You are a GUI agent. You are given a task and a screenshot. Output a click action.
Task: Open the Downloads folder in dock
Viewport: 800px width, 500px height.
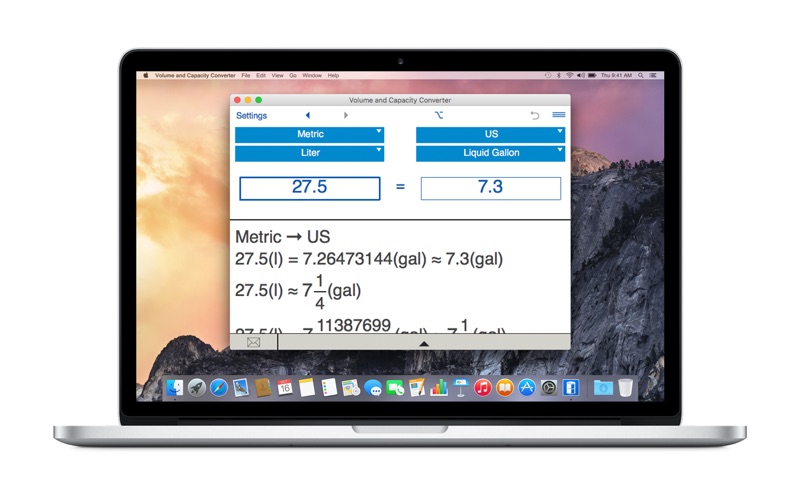[x=603, y=388]
